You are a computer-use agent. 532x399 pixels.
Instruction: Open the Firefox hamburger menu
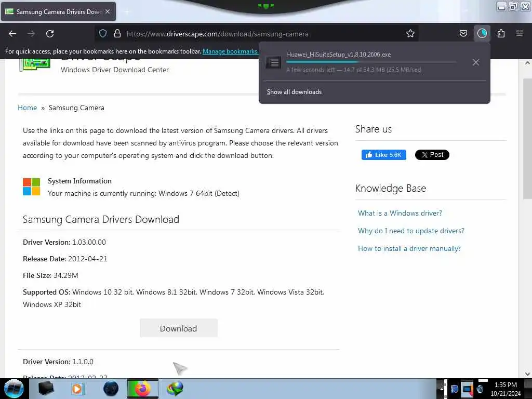520,33
